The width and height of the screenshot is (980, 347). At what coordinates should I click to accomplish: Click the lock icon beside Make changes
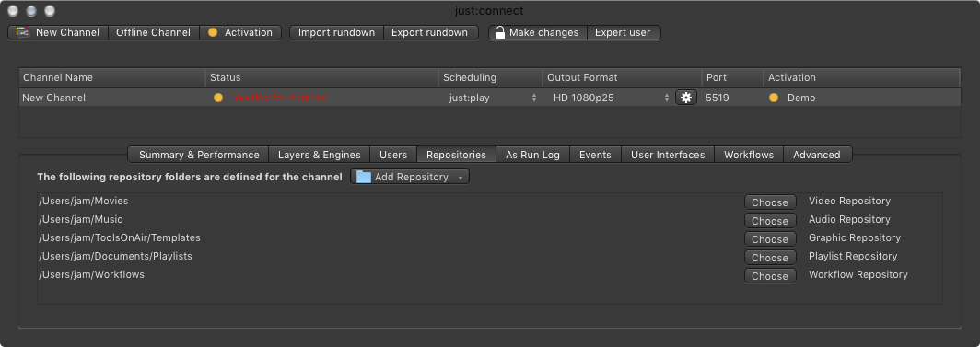(499, 32)
